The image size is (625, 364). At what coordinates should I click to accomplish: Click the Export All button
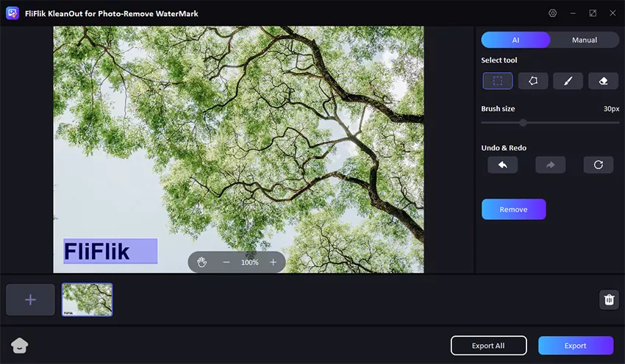(489, 346)
